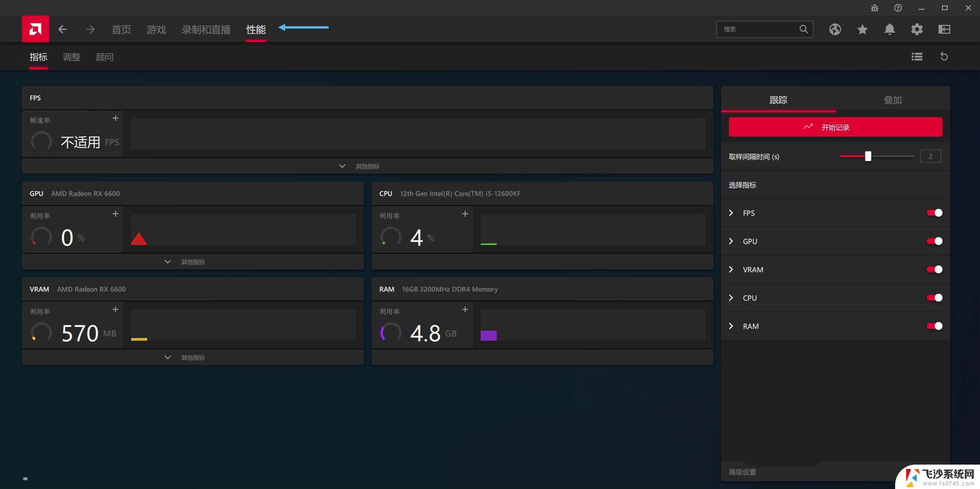Click the reset metrics icon

click(x=944, y=57)
